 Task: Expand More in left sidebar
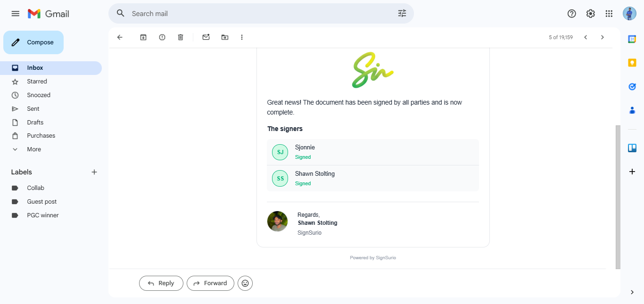(x=34, y=149)
